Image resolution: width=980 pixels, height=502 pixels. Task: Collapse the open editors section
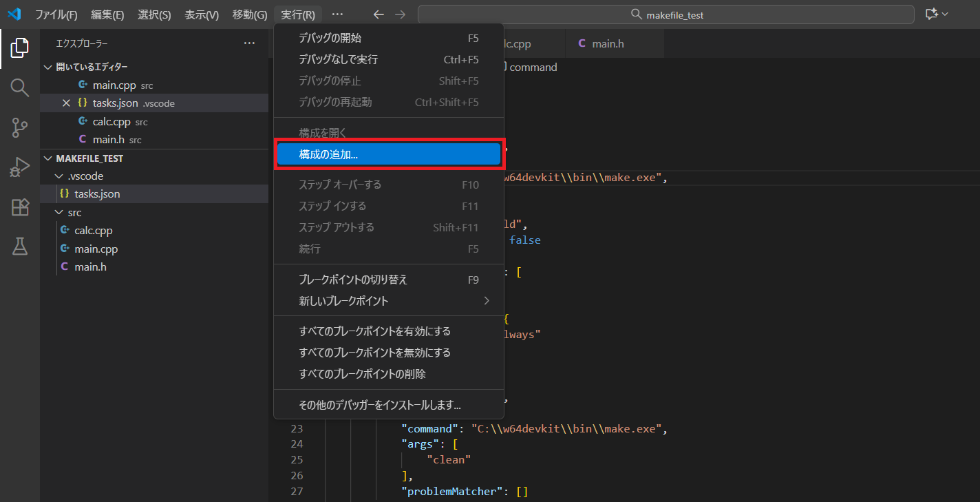click(x=47, y=67)
